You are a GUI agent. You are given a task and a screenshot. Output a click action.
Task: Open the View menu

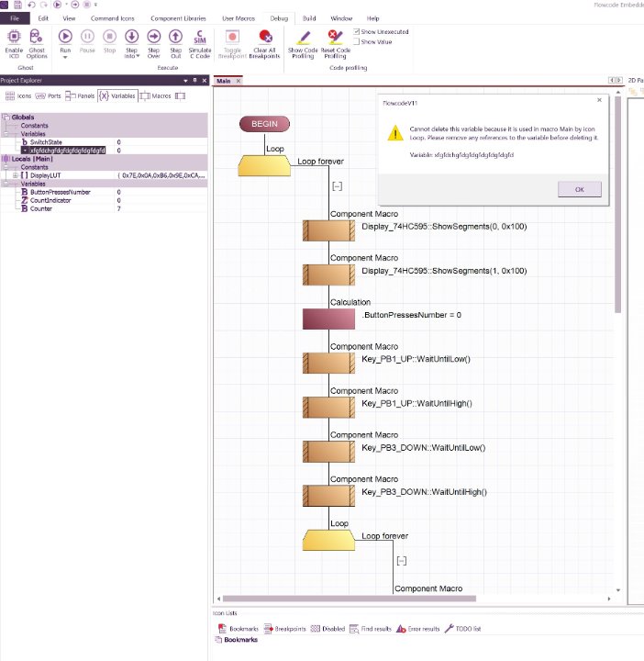click(x=69, y=18)
